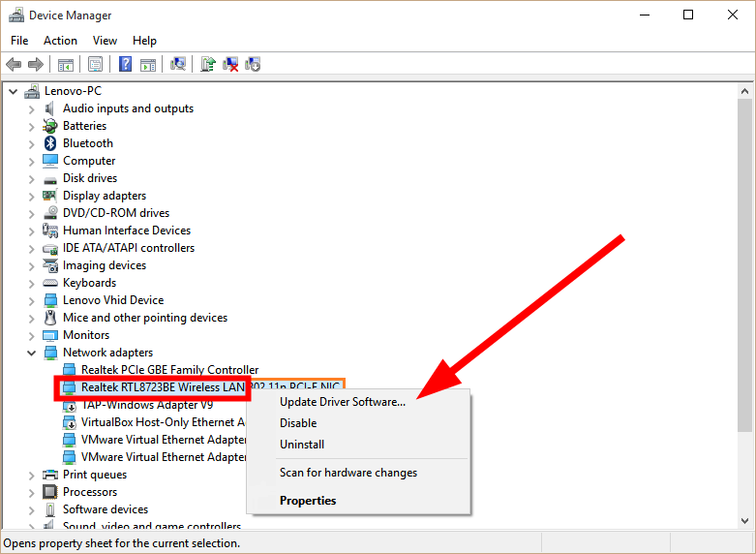Open the View menu
This screenshot has height=554, width=756.
point(105,41)
